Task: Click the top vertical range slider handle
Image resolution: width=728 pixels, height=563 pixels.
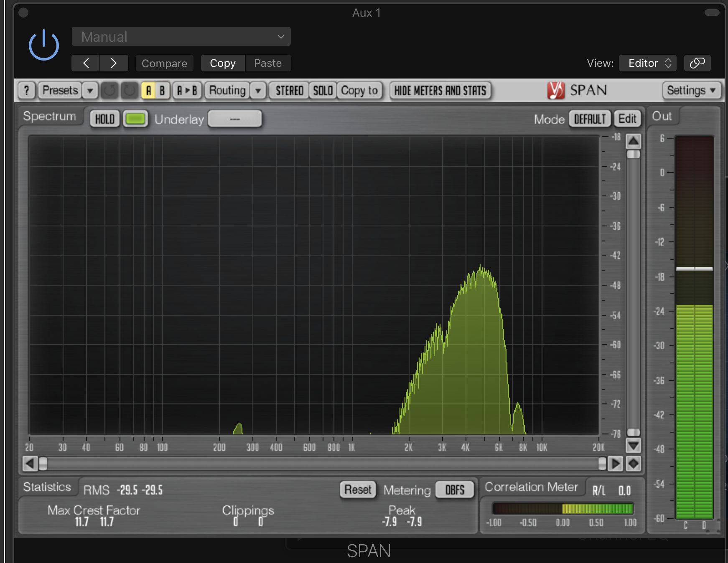Action: click(x=634, y=154)
